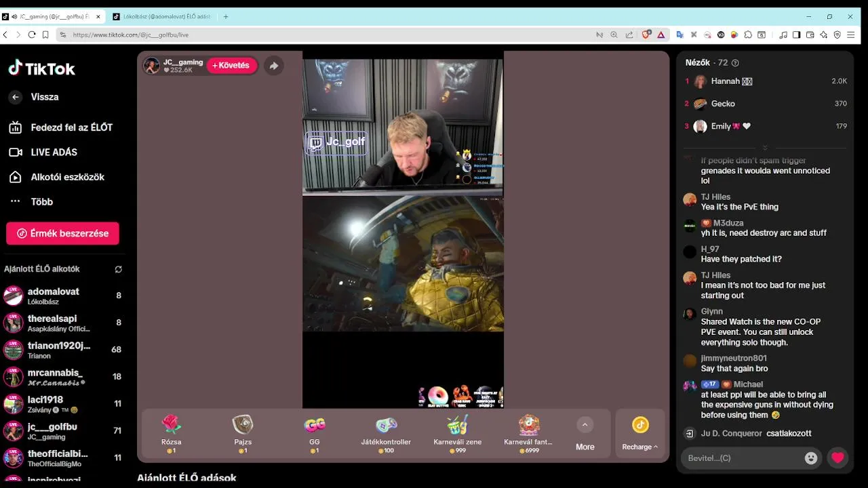Expand More gifts

coord(585,434)
